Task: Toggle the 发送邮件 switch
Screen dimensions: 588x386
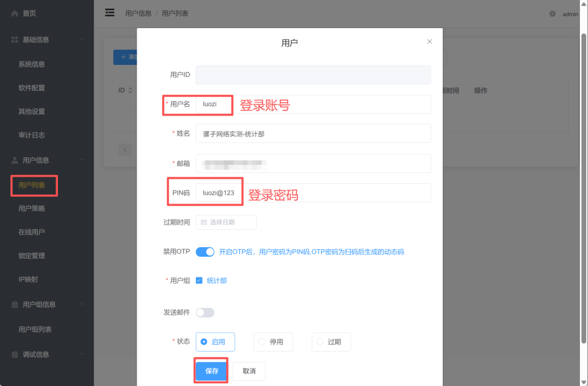Action: point(205,312)
